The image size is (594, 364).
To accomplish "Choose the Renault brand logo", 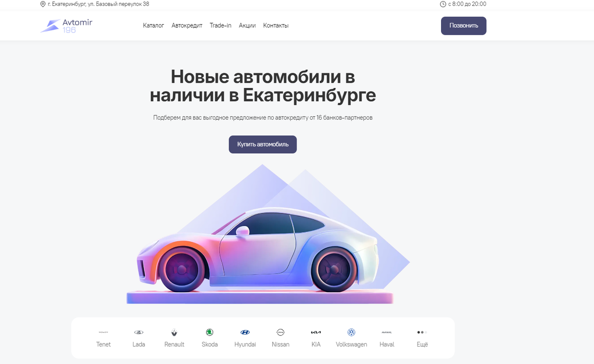I will [x=174, y=332].
